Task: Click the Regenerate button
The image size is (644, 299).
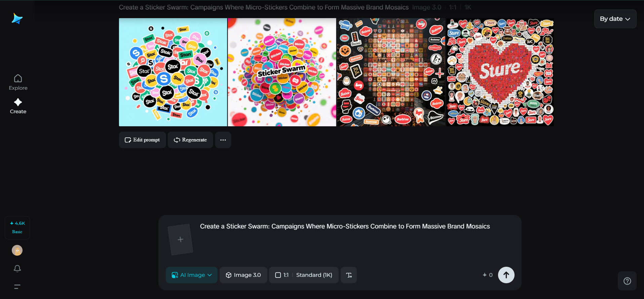Action: tap(190, 140)
